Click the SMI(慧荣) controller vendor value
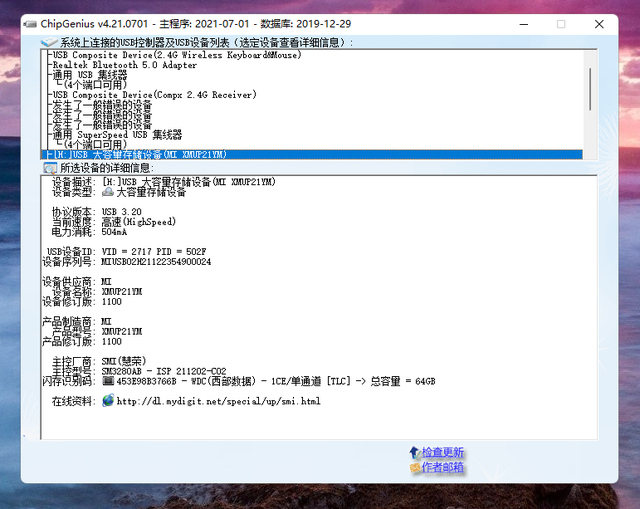Viewport: 640px width, 509px height. tap(124, 361)
